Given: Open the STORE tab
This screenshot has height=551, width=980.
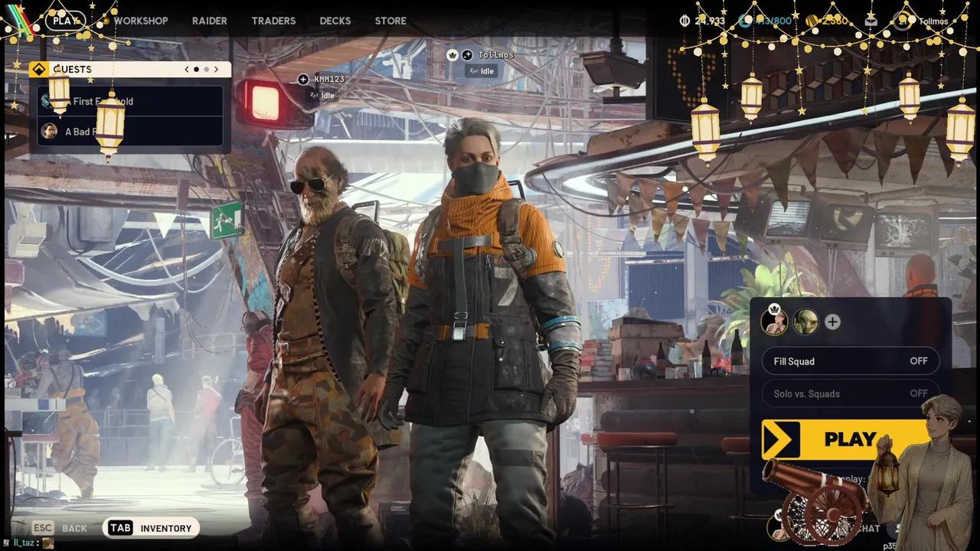Looking at the screenshot, I should (390, 21).
